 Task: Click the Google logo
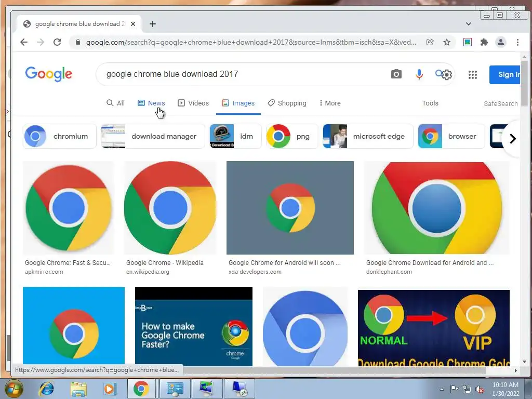[48, 74]
